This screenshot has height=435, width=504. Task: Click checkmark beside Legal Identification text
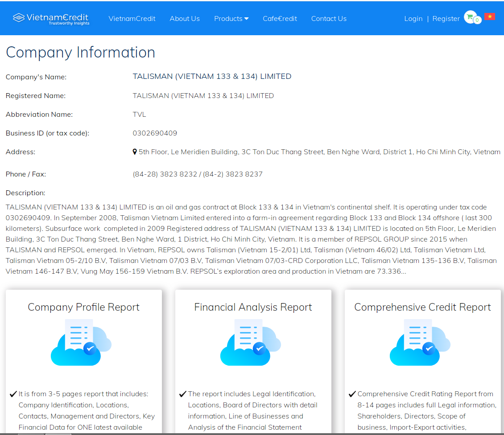pyautogui.click(x=182, y=394)
